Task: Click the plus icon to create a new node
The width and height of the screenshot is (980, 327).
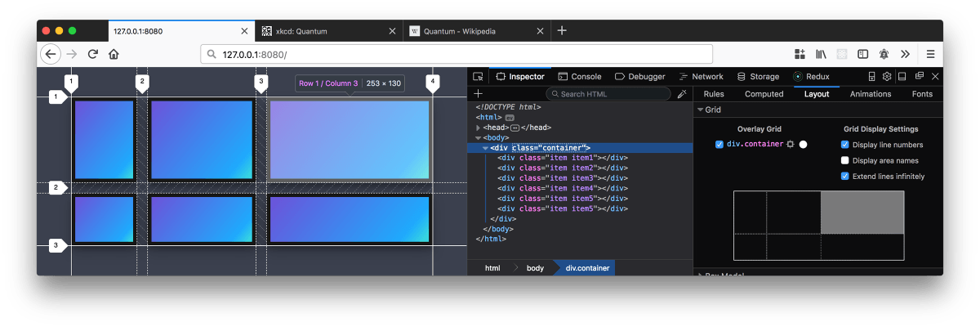Action: point(479,94)
